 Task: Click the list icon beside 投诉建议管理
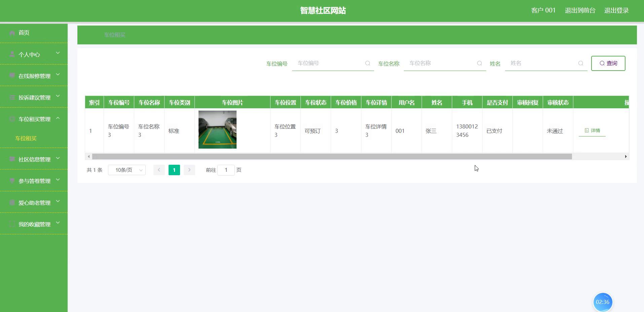click(x=12, y=97)
